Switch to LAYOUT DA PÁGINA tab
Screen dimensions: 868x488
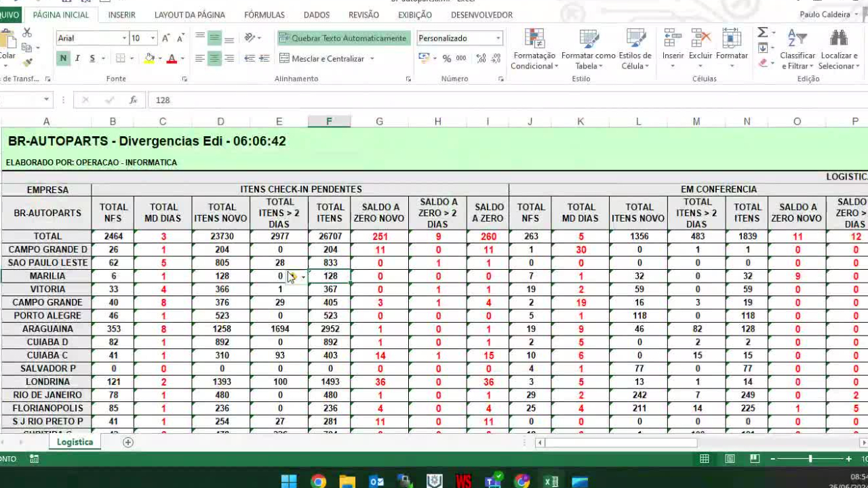tap(190, 14)
